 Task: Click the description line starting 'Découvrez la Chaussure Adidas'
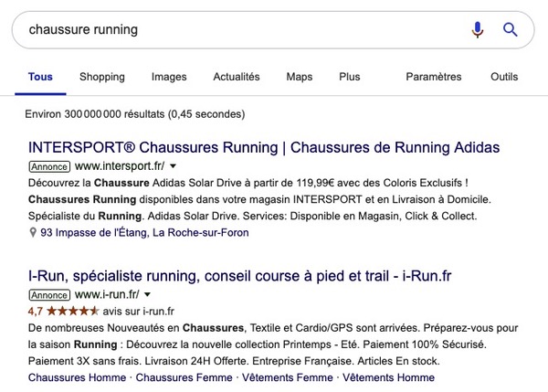point(248,183)
